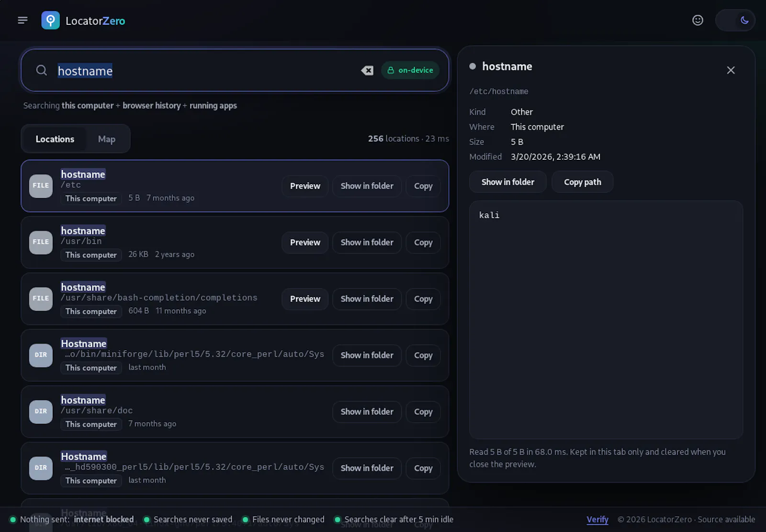Click Copy path in preview panel
This screenshot has width=766, height=532.
pyautogui.click(x=582, y=182)
